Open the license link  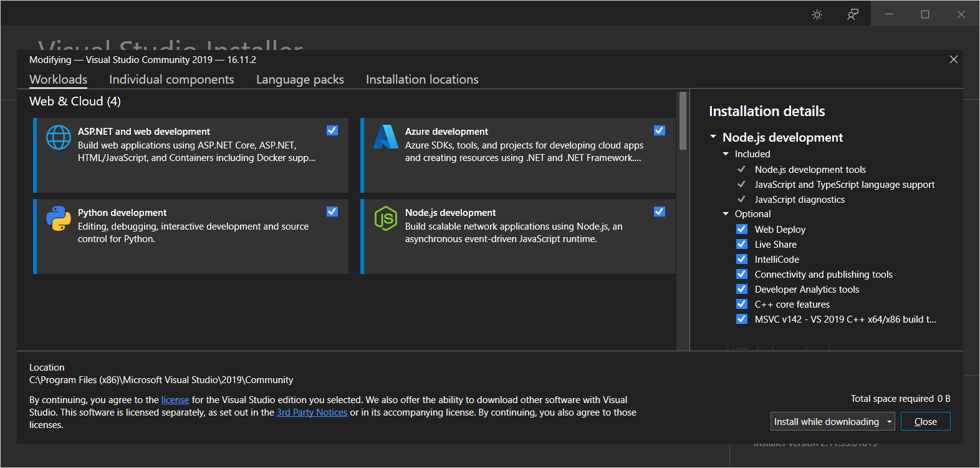click(175, 400)
